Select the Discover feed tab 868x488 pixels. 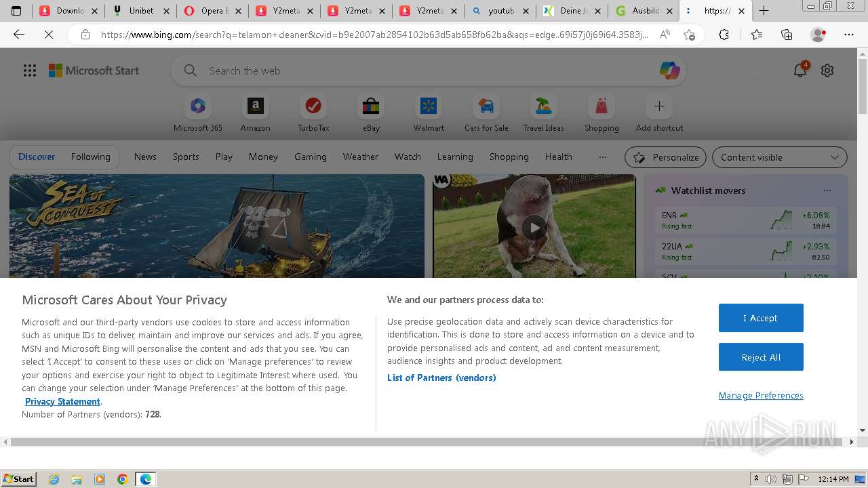coord(37,157)
